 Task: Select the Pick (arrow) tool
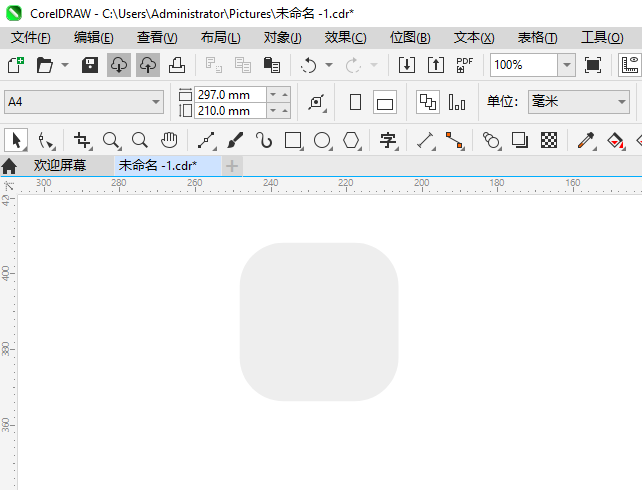click(16, 140)
